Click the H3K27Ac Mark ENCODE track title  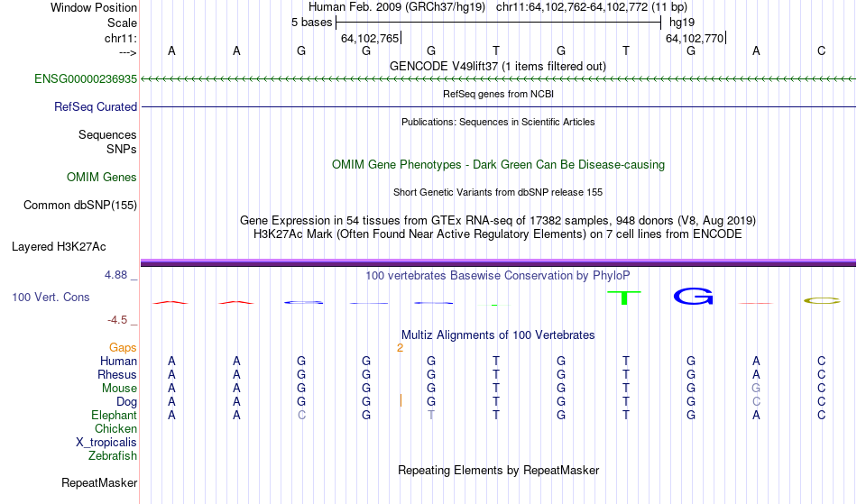point(498,234)
